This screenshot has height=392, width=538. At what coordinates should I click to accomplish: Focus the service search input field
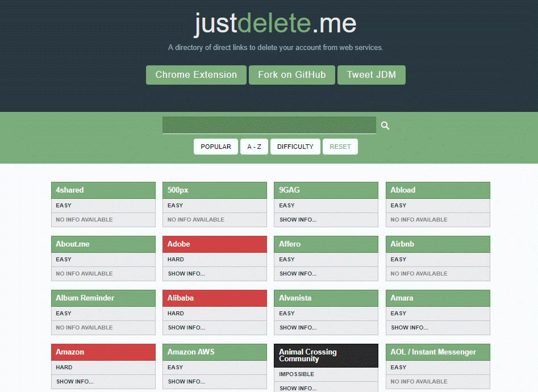click(x=269, y=126)
